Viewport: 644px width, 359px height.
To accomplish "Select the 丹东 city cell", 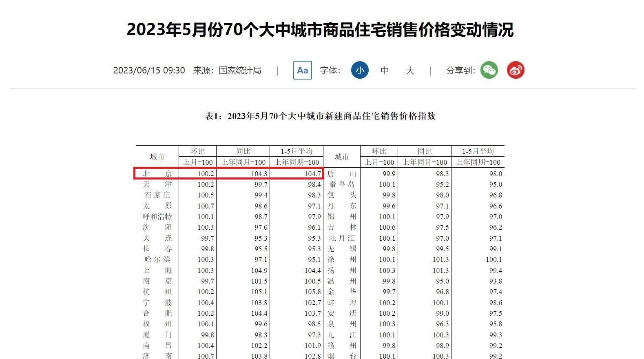I will coord(342,206).
